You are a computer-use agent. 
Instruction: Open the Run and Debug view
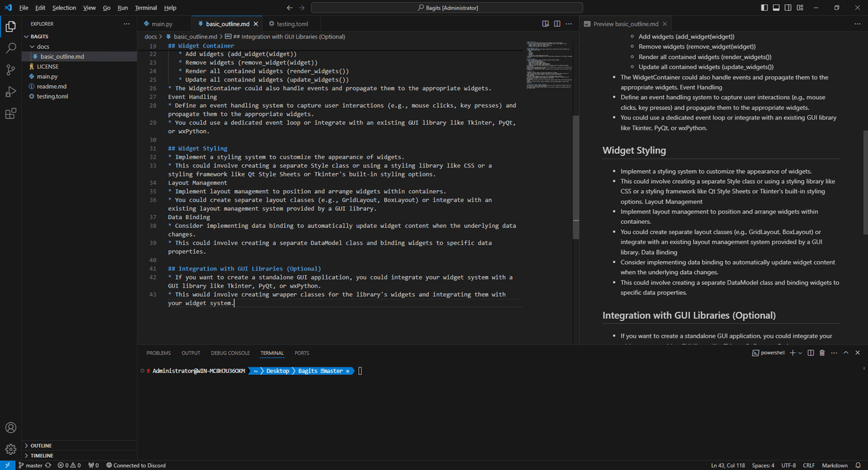11,92
